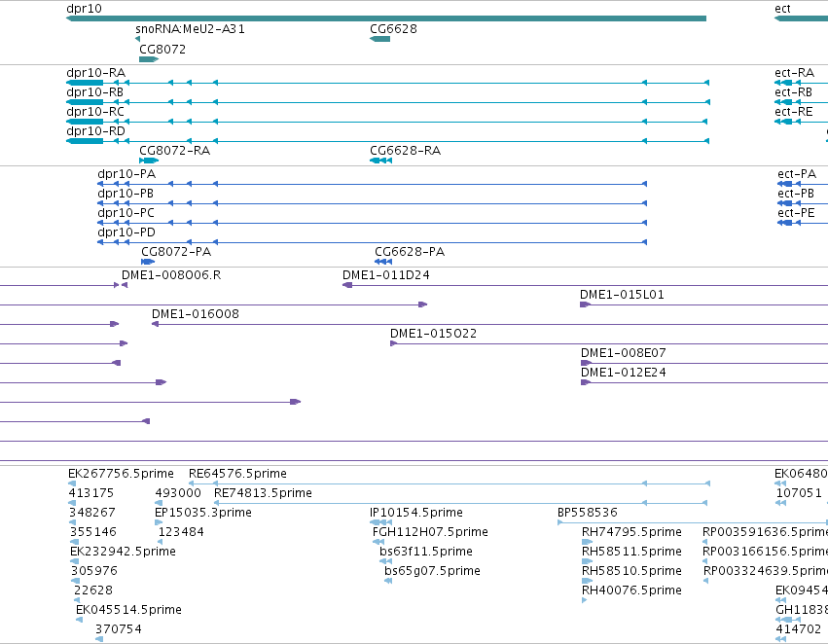Click EST RH58511.5prime
The image size is (828, 644).
pos(588,561)
